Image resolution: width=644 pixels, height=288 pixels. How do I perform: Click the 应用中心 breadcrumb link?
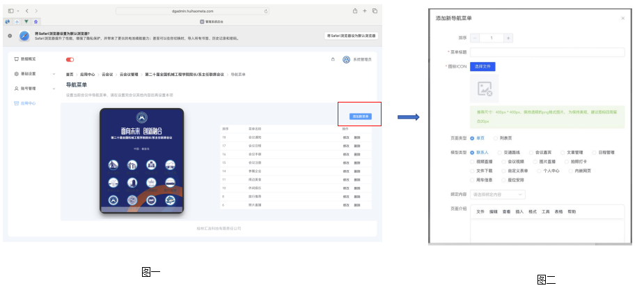pos(88,75)
